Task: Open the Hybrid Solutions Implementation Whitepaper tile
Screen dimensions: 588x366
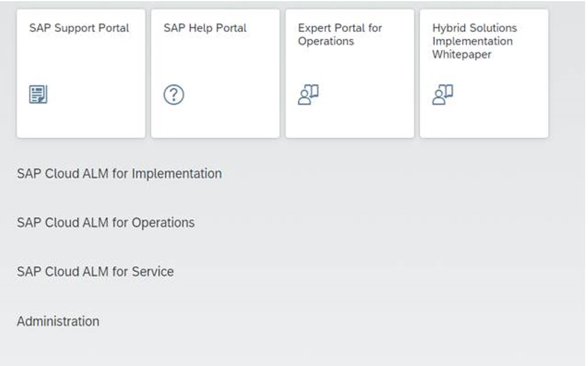Action: tap(484, 73)
